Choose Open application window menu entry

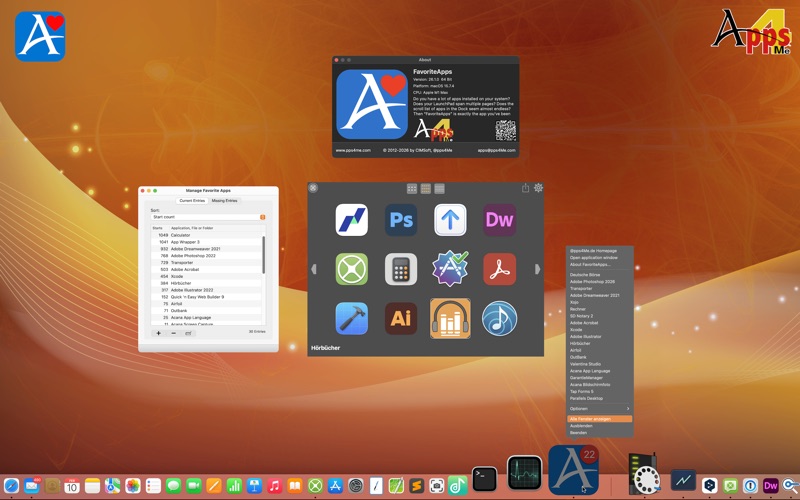[x=600, y=258]
